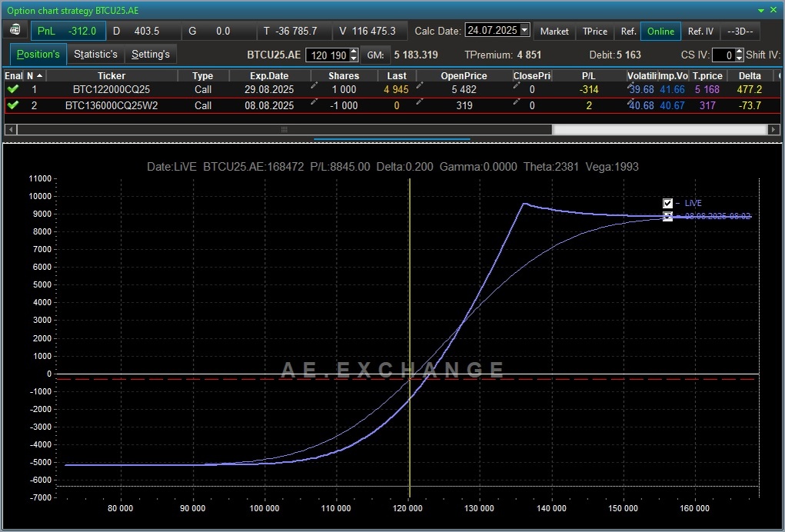Click the Ref. button
This screenshot has height=532, width=785.
(628, 31)
